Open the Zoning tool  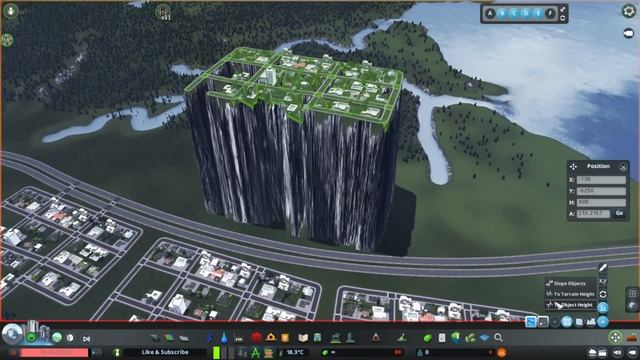click(169, 338)
